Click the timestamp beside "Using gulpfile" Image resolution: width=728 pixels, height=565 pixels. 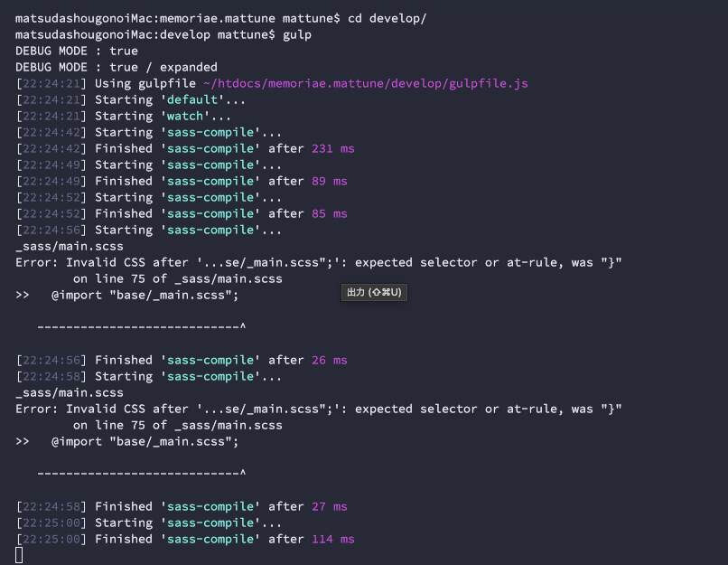click(51, 83)
